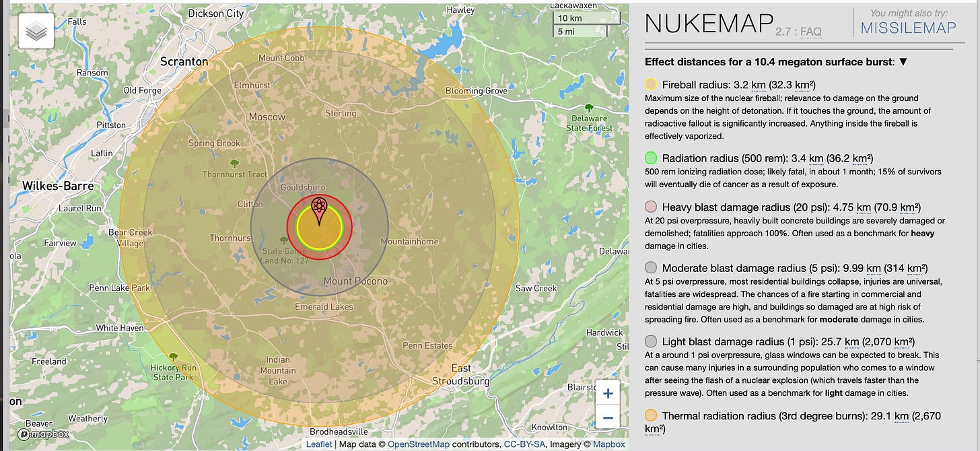Viewport: 980px width, 451px height.
Task: Click the green Radiation radius swatch
Action: click(651, 158)
